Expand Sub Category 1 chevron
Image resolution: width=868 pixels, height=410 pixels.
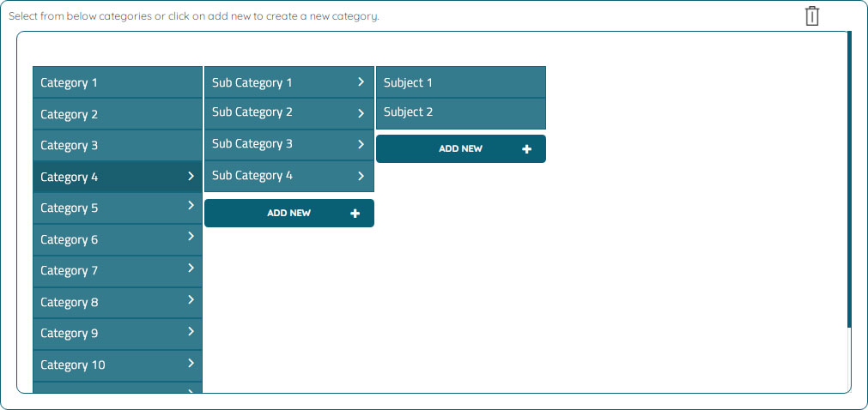click(x=361, y=81)
